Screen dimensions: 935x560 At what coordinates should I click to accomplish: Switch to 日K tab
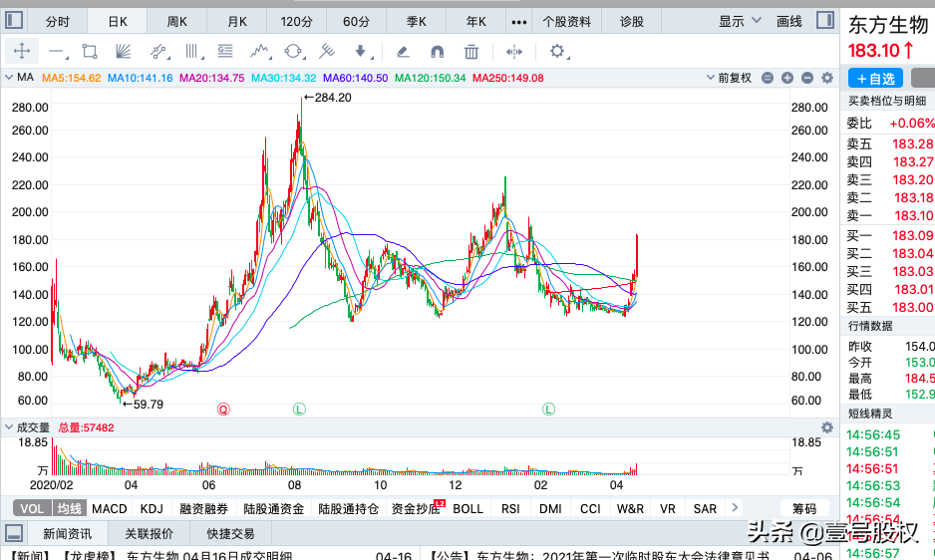(x=118, y=22)
